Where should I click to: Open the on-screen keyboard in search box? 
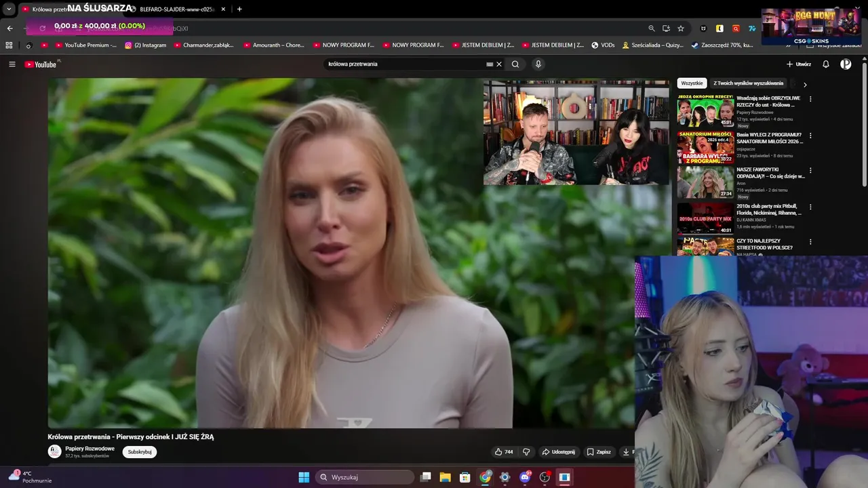click(x=490, y=64)
